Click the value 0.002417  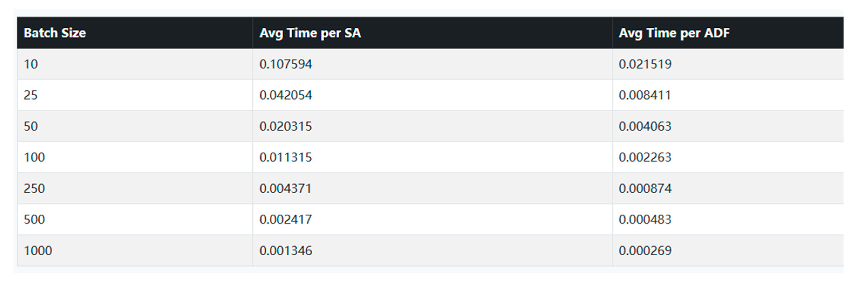tap(286, 220)
